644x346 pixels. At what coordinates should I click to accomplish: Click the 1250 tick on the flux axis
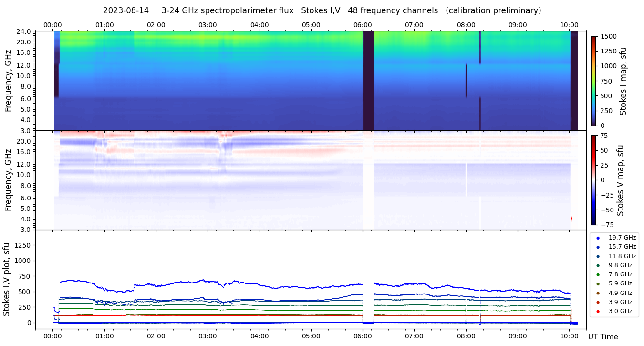tap(25, 245)
